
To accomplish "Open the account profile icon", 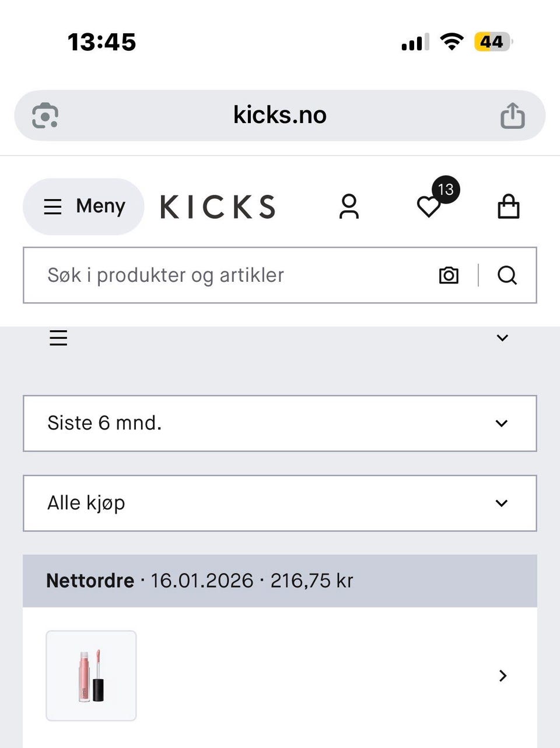I will pos(349,207).
